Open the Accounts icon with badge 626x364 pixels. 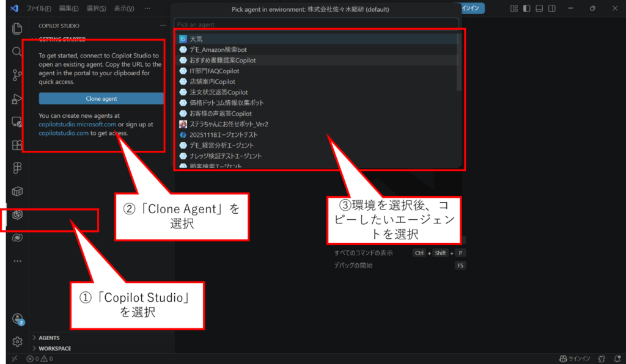[17, 319]
